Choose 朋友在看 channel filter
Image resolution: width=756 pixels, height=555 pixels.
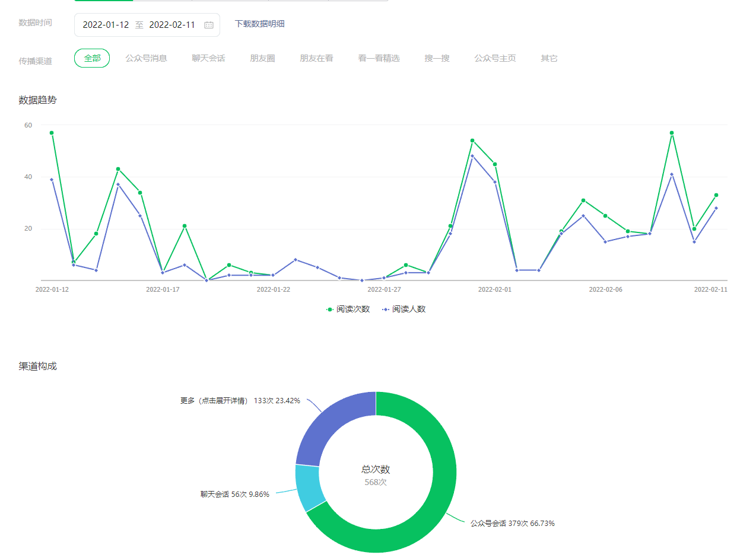316,58
